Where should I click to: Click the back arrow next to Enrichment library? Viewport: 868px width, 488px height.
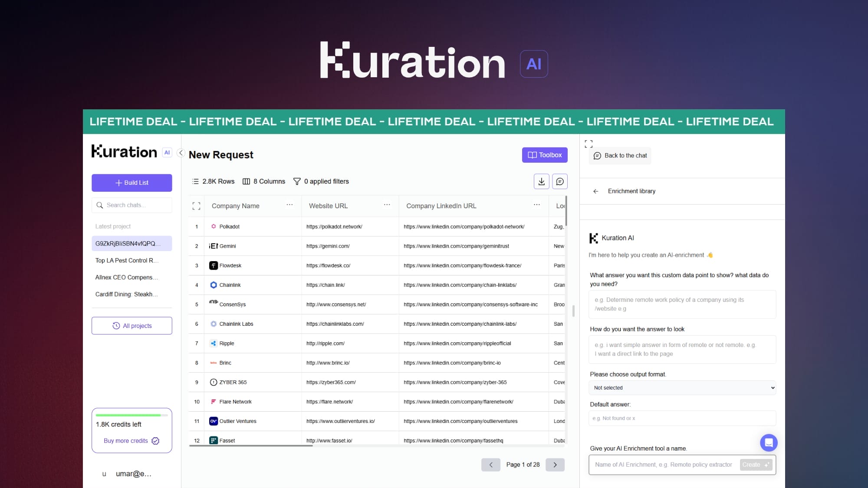(x=596, y=191)
